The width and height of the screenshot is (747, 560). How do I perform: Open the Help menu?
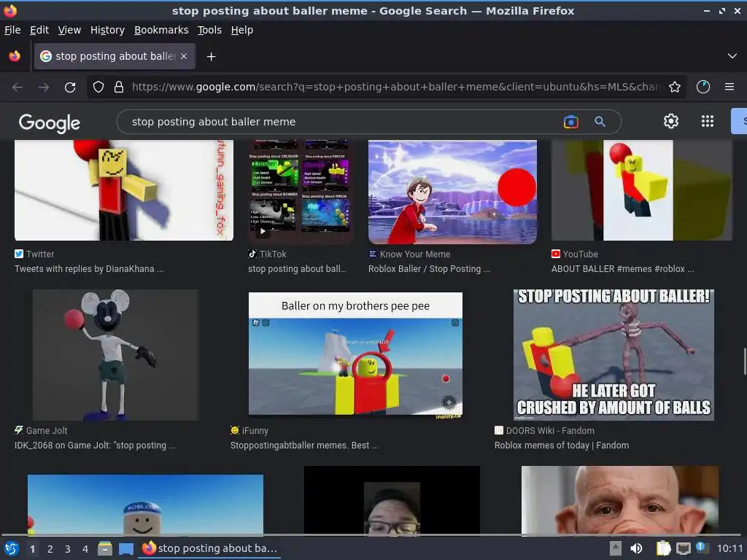[242, 30]
